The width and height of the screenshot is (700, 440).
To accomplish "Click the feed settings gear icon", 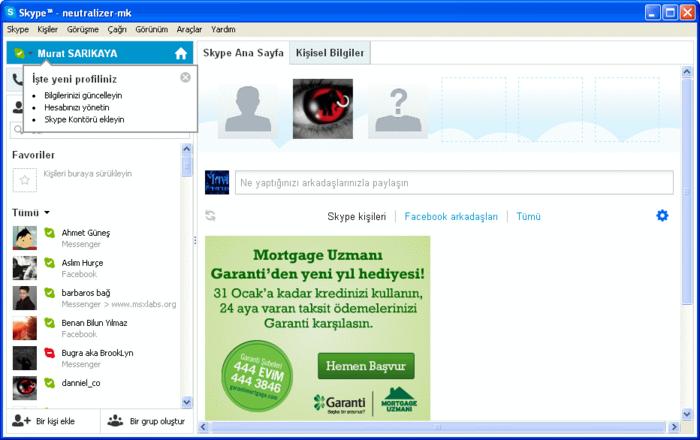I will tap(662, 215).
